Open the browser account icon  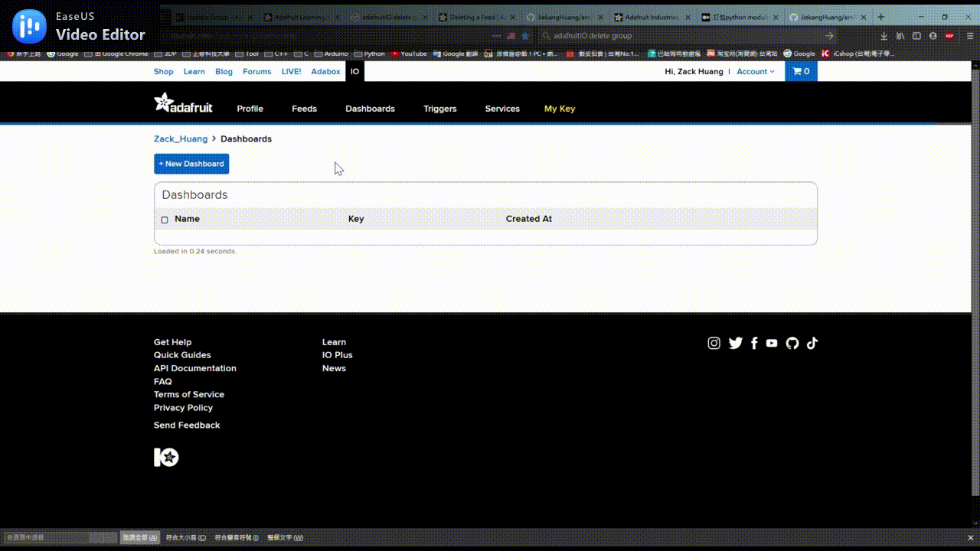pyautogui.click(x=933, y=36)
